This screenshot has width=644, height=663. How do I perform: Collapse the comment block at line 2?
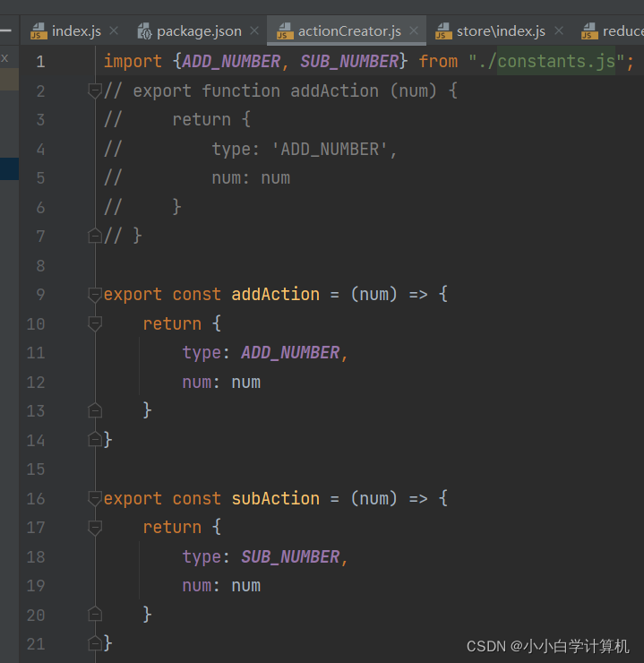point(95,90)
